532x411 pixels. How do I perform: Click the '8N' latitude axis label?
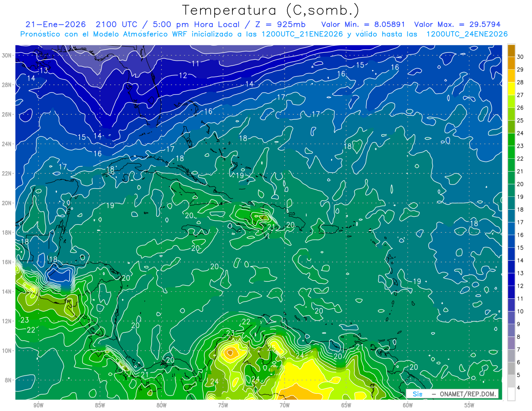coord(8,380)
